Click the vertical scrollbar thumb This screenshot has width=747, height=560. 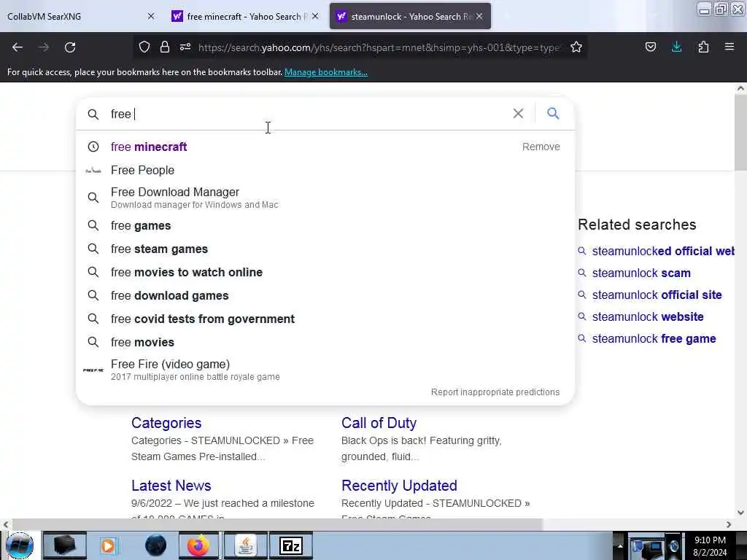tap(740, 133)
